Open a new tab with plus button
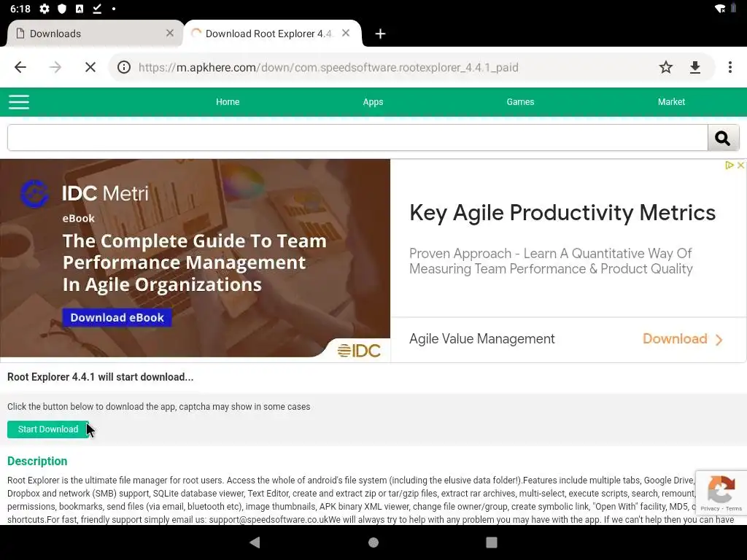747x560 pixels. 380,34
